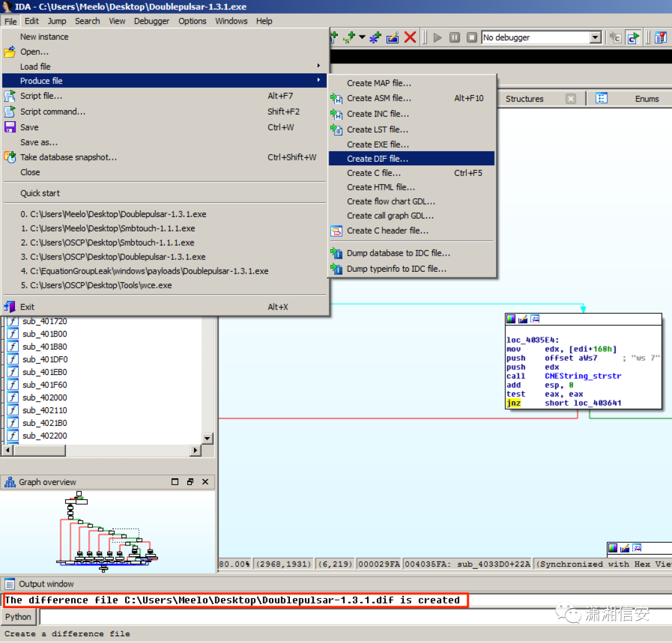This screenshot has height=643, width=672.
Task: Start process with the play button
Action: [437, 38]
